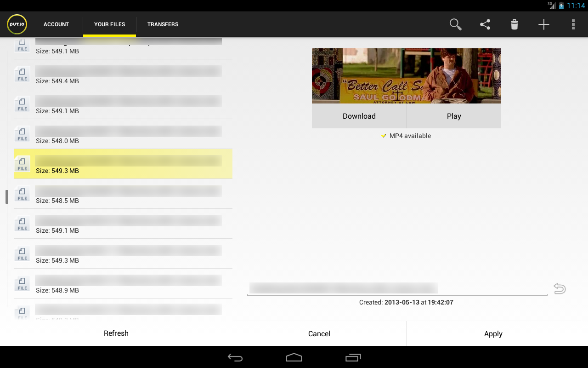588x368 pixels.
Task: Grab the file list scrollbar handle
Action: pyautogui.click(x=7, y=197)
